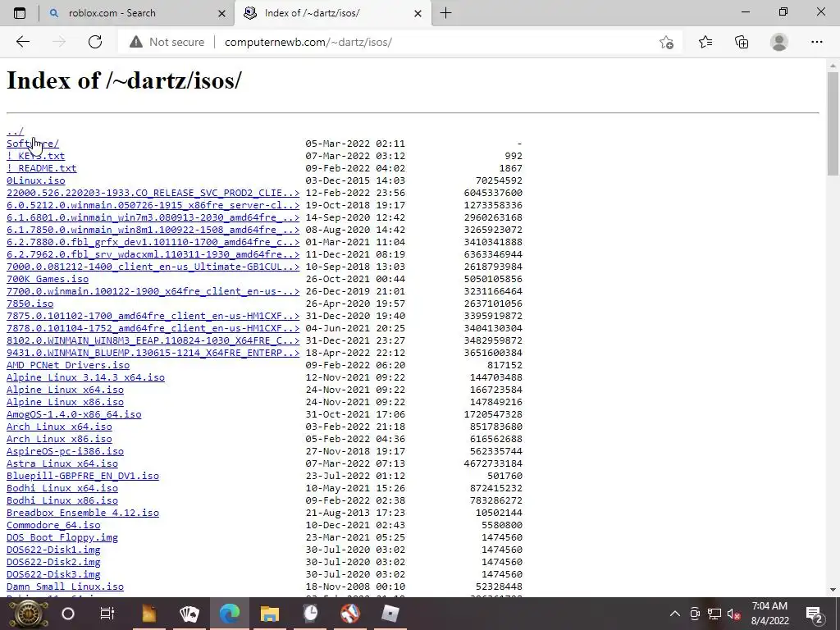Download 7850.iso
This screenshot has height=630, width=840.
point(30,304)
